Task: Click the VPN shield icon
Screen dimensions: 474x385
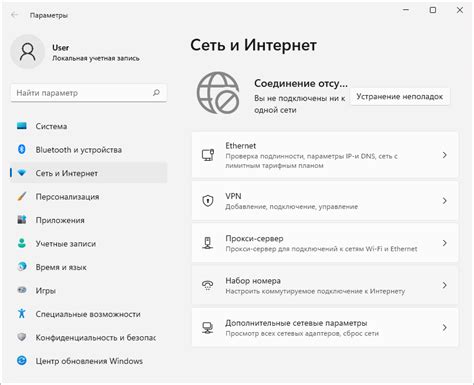Action: point(208,201)
